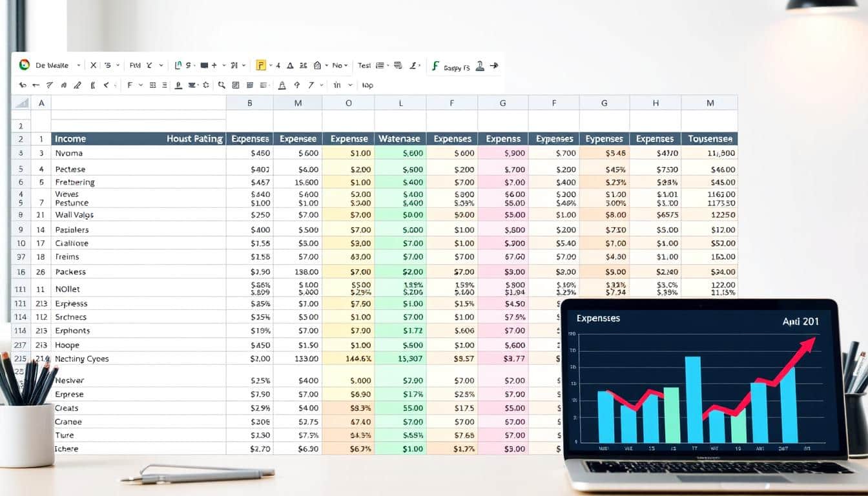Viewport: 868px width, 496px height.
Task: Click the Test label in toolbar
Action: [364, 65]
